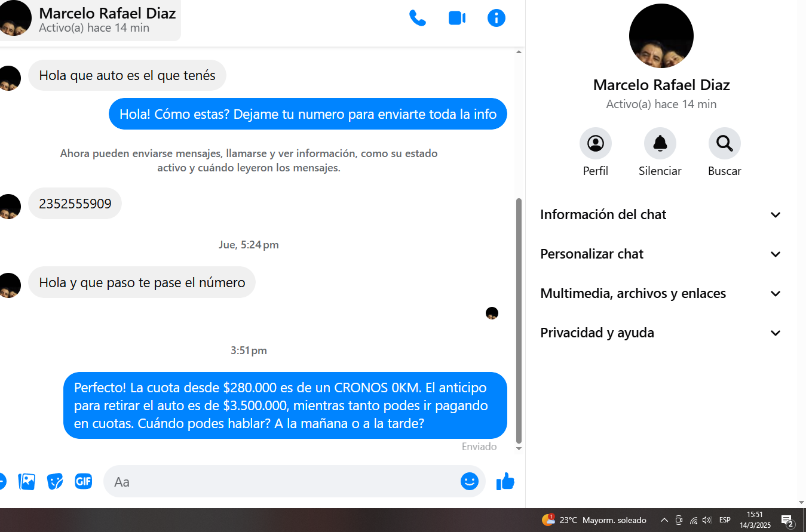The image size is (806, 532).
Task: Toggle the conversation information panel icon
Action: (497, 18)
